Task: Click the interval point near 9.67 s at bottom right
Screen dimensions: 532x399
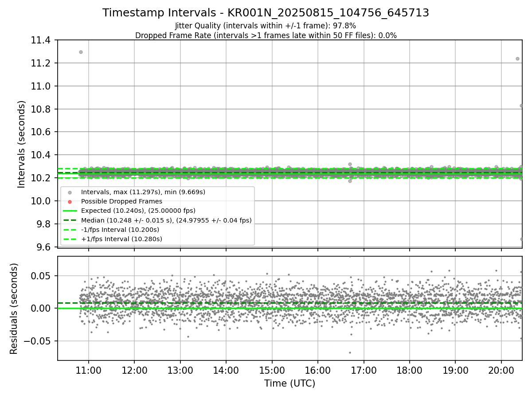Action: coord(521,239)
